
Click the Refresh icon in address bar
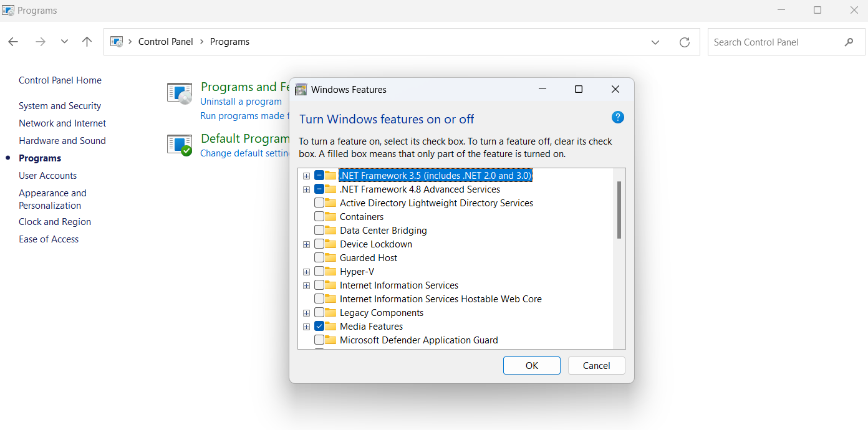[684, 42]
